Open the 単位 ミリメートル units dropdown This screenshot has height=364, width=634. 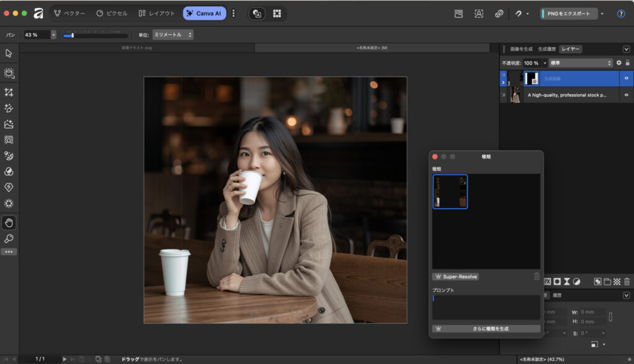(173, 35)
